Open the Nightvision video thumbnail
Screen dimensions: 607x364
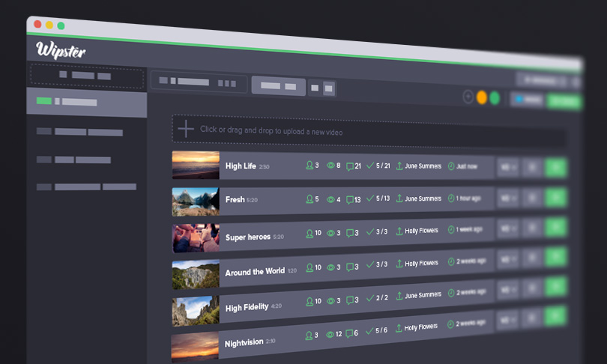pyautogui.click(x=195, y=347)
